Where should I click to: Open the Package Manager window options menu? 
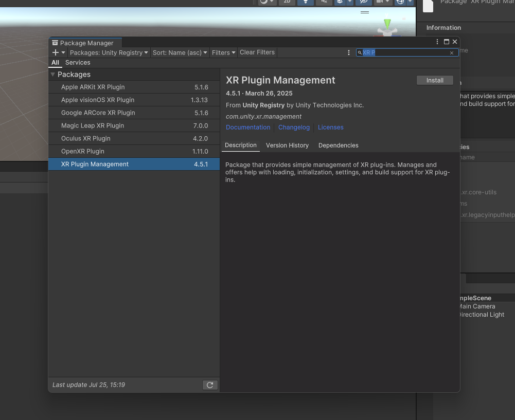click(437, 42)
